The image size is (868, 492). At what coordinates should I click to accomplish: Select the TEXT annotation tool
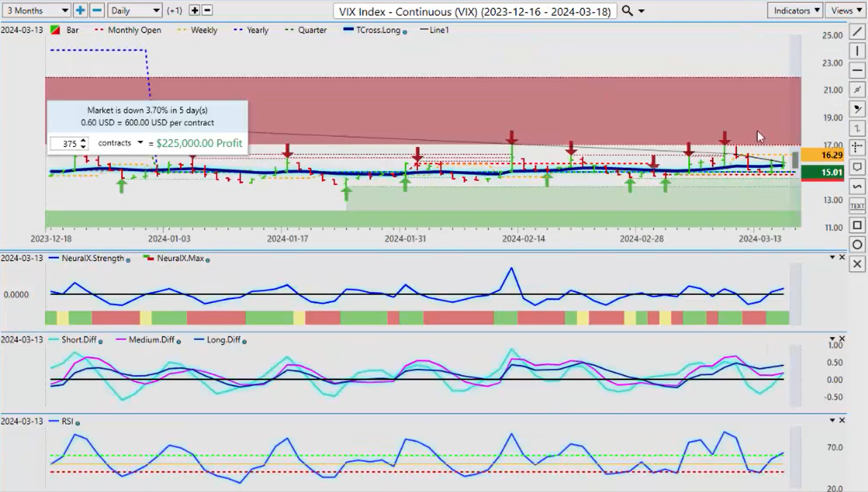(x=857, y=206)
